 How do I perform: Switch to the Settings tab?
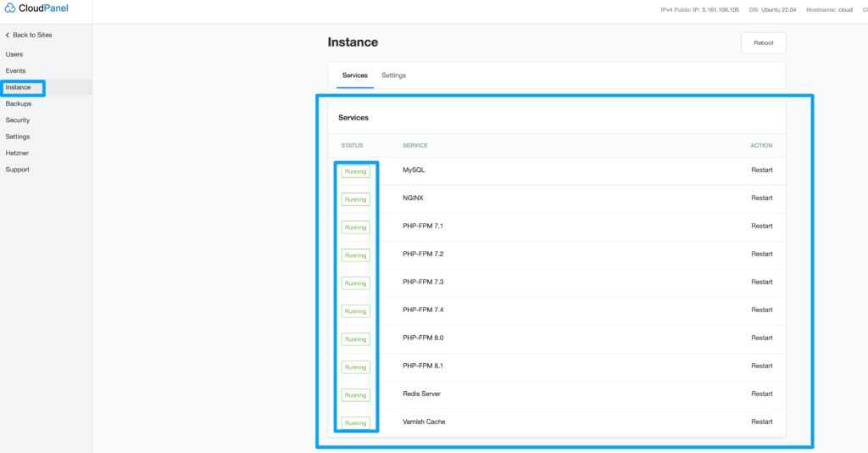[393, 75]
